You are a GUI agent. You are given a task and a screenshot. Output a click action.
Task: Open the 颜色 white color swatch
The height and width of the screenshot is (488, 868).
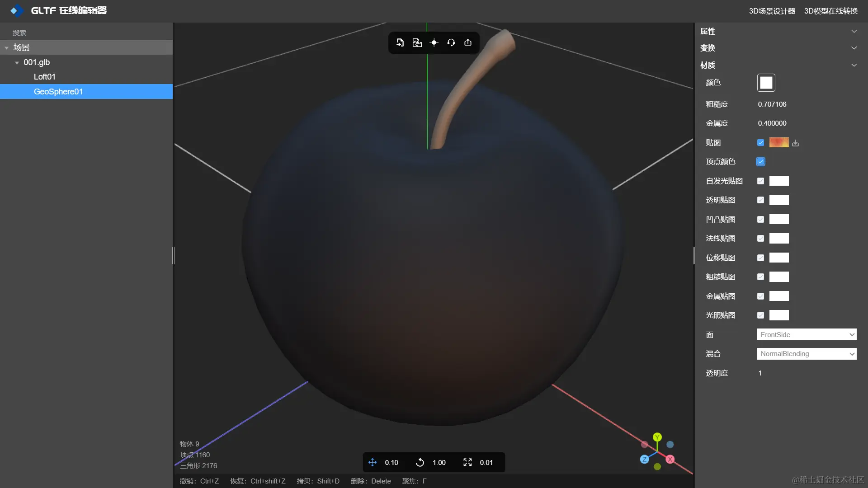[x=766, y=83]
